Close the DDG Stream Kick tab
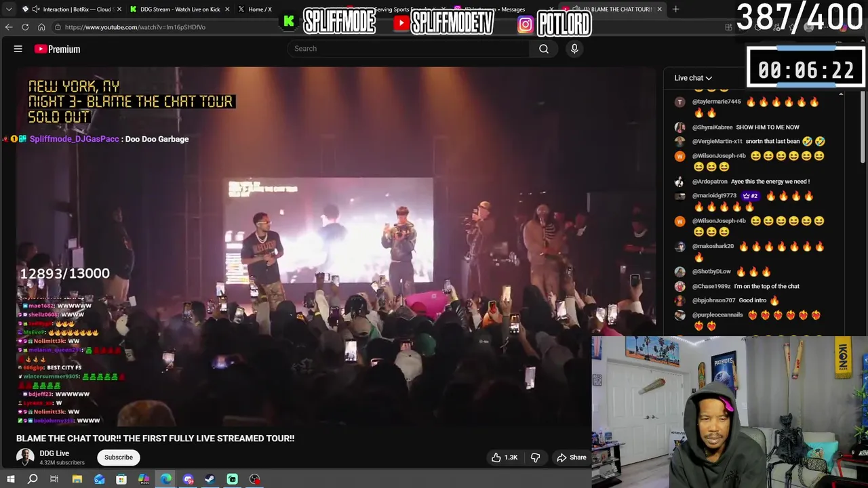 click(226, 9)
